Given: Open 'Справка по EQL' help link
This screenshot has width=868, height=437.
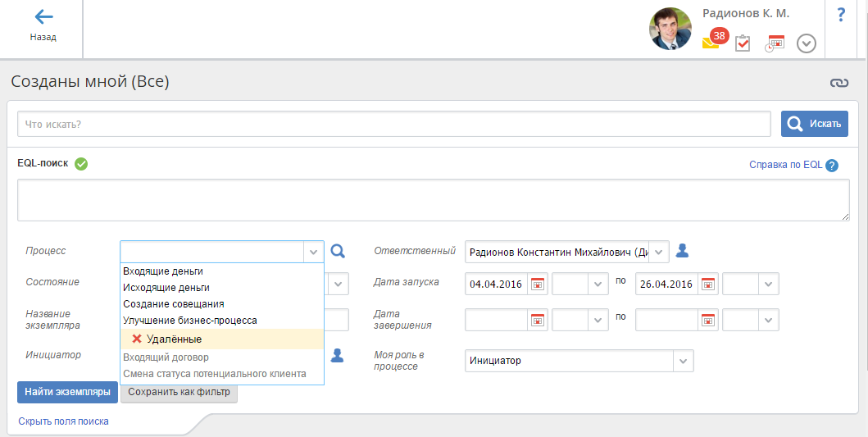Looking at the screenshot, I should coord(785,165).
